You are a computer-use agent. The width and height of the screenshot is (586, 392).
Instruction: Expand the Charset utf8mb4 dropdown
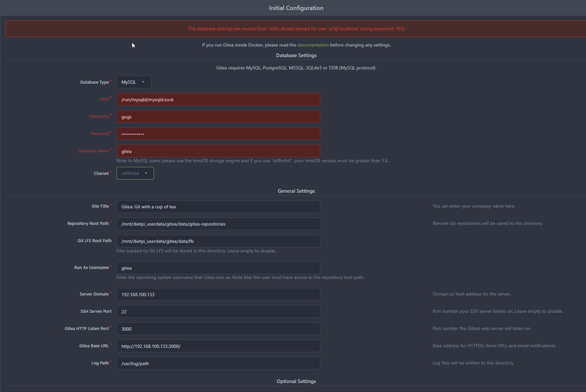[135, 173]
